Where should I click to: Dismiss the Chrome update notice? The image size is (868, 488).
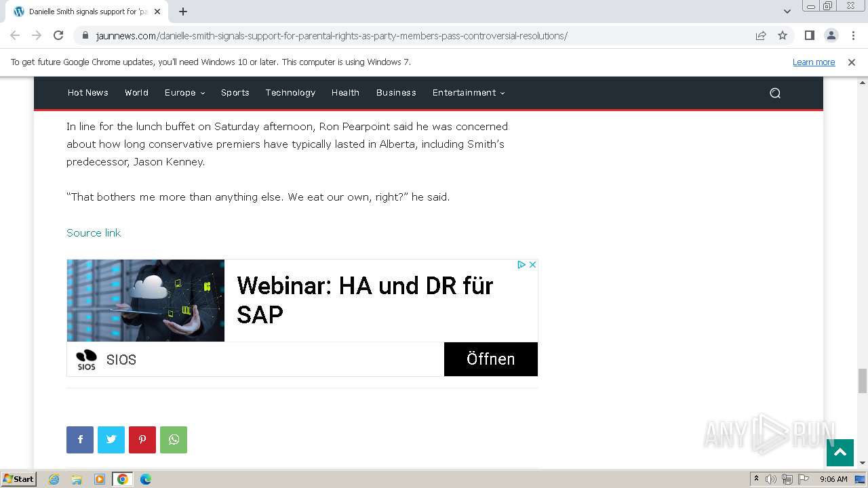pos(852,62)
